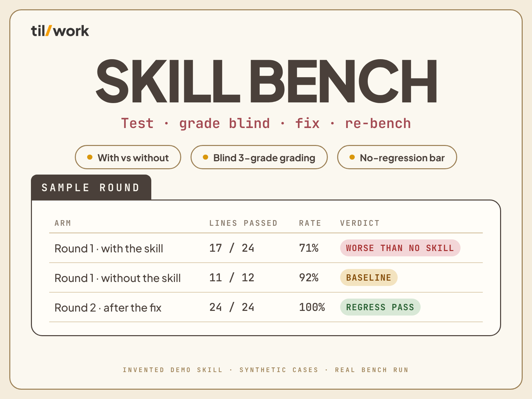
Task: Click the RATE column header
Action: 310,223
